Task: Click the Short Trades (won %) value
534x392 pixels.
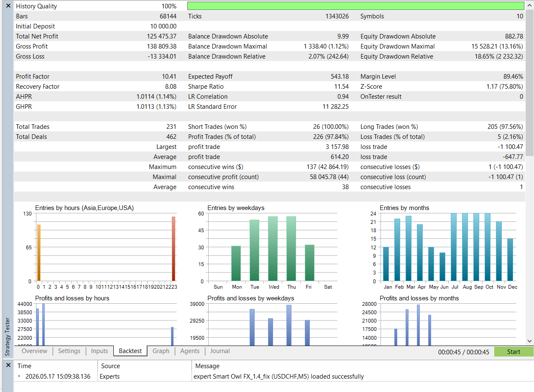Action: [x=330, y=127]
